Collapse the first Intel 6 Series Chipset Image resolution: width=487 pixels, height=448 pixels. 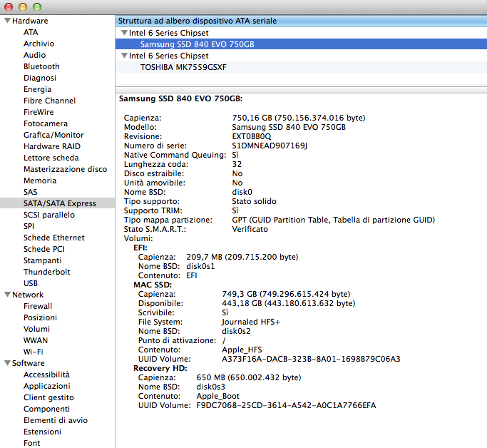coord(124,33)
